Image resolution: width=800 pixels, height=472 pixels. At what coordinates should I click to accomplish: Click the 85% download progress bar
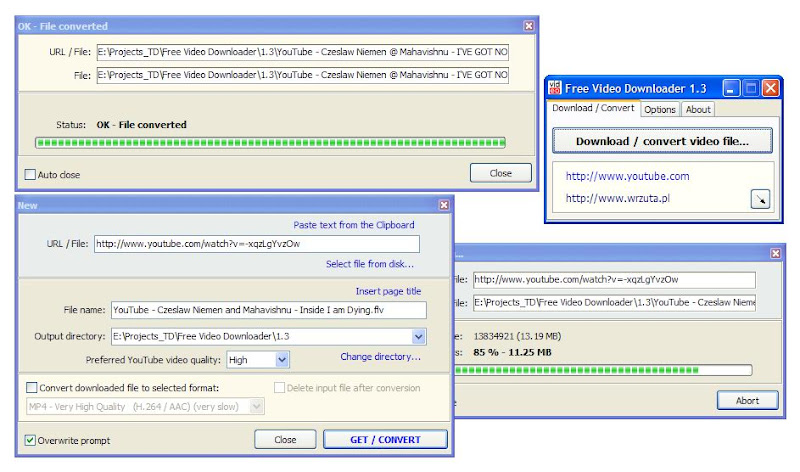(x=603, y=370)
